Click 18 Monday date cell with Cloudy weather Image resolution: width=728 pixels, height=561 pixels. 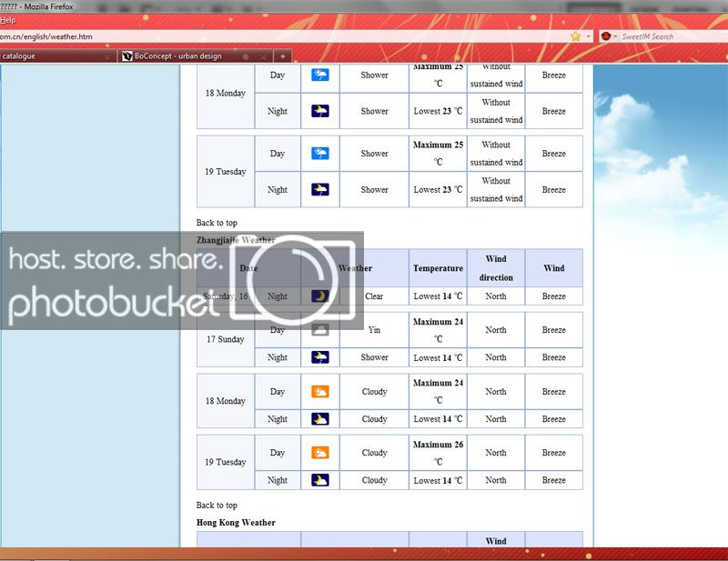(x=226, y=401)
